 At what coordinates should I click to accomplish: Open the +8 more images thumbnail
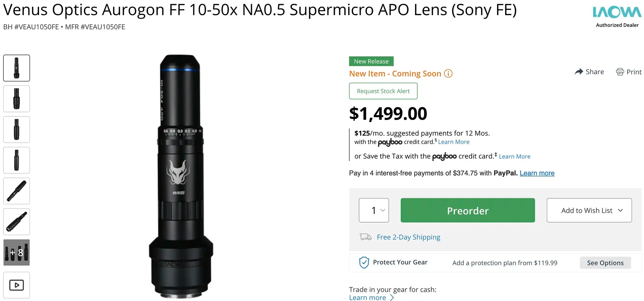coord(17,252)
